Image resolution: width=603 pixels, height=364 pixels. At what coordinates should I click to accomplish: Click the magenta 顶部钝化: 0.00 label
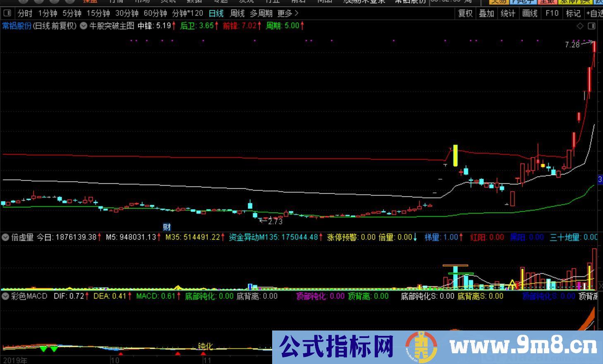click(x=321, y=296)
